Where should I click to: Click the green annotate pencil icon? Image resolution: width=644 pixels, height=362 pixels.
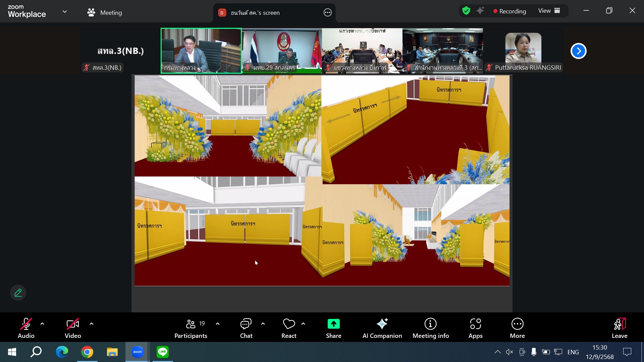(18, 293)
